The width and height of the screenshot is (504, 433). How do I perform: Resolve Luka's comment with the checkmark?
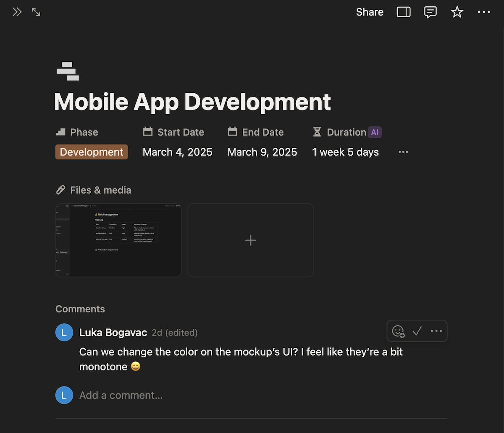click(x=417, y=331)
